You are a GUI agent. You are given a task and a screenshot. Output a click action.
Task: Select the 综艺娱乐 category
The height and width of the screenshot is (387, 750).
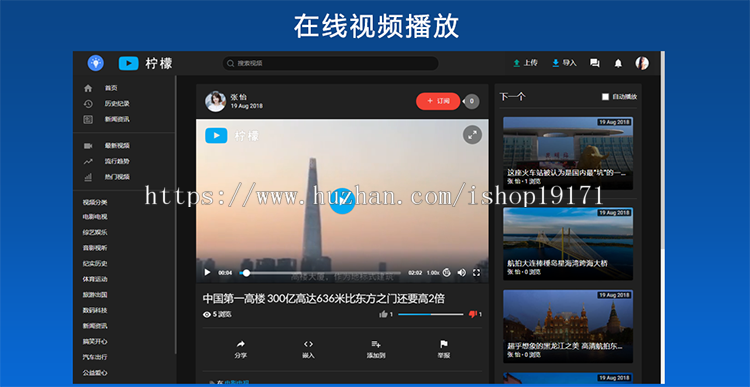pos(95,232)
